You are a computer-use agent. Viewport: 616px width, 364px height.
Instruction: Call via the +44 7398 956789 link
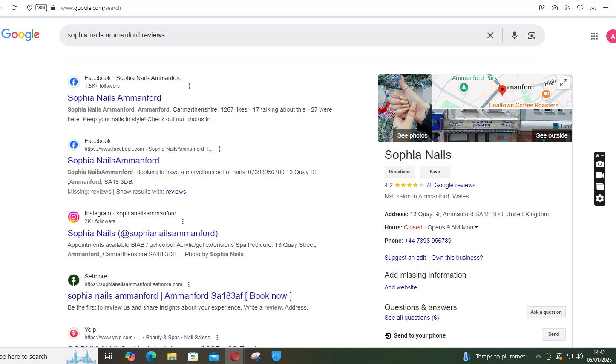click(428, 241)
